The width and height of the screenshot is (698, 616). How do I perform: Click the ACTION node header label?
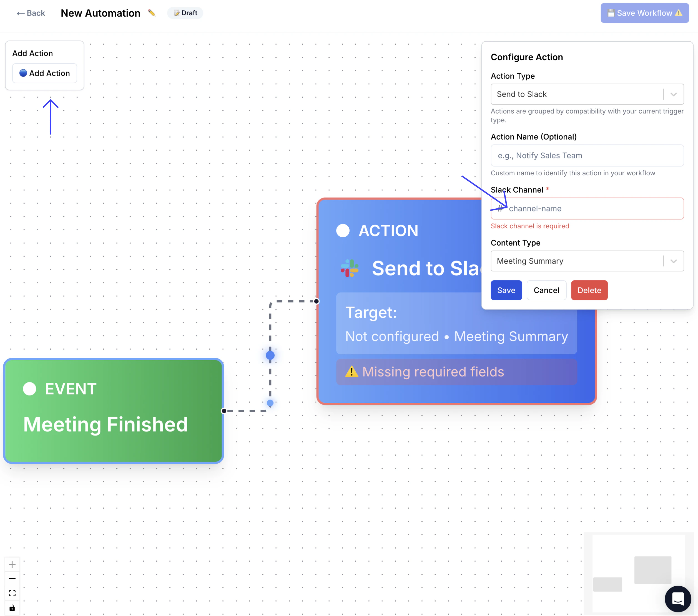point(388,231)
